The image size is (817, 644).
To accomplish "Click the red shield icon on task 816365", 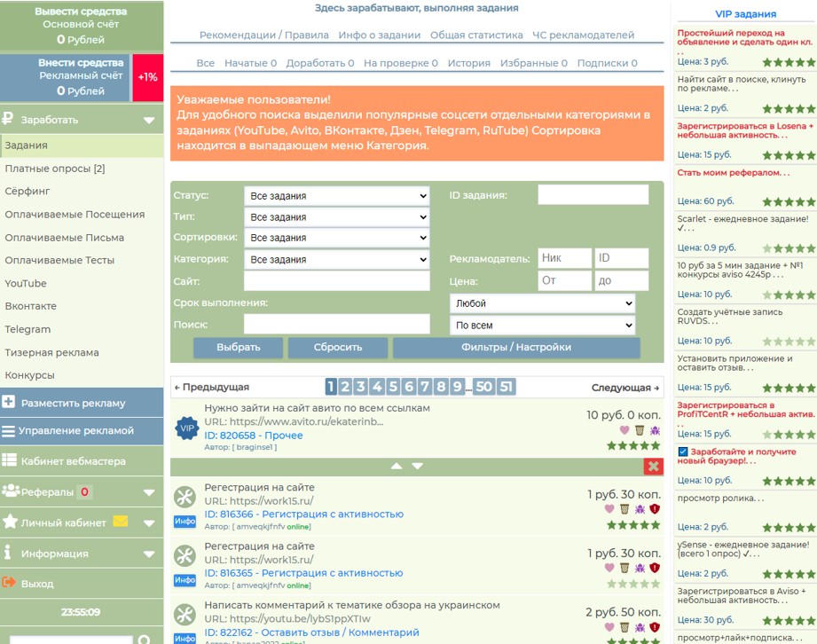I will click(655, 568).
